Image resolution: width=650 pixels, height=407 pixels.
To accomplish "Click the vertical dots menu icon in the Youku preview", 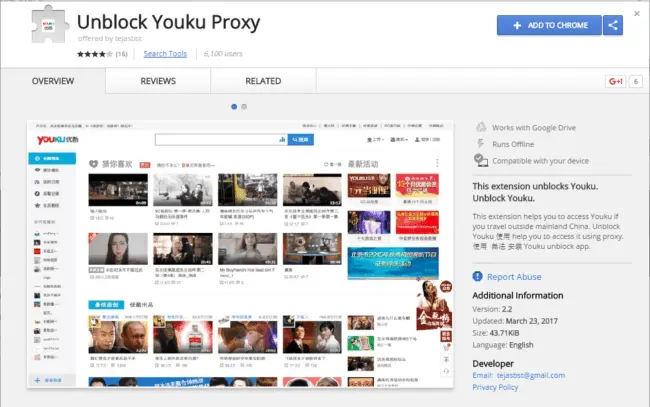I will click(x=437, y=163).
